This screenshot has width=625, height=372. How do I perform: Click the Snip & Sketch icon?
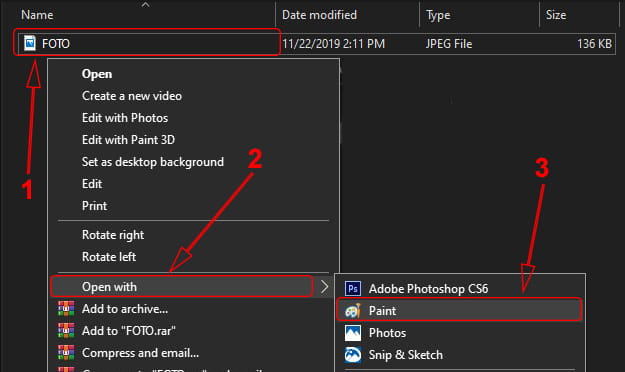[x=353, y=354]
